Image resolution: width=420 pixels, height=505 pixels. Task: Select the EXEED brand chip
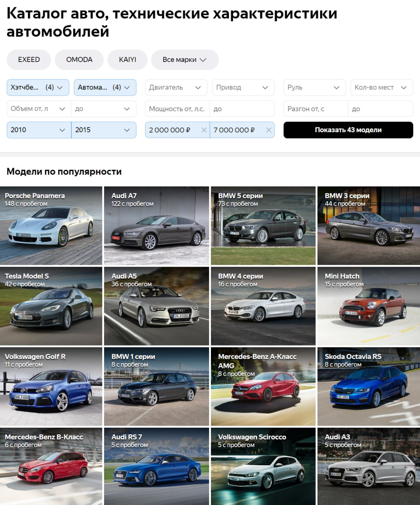[29, 60]
